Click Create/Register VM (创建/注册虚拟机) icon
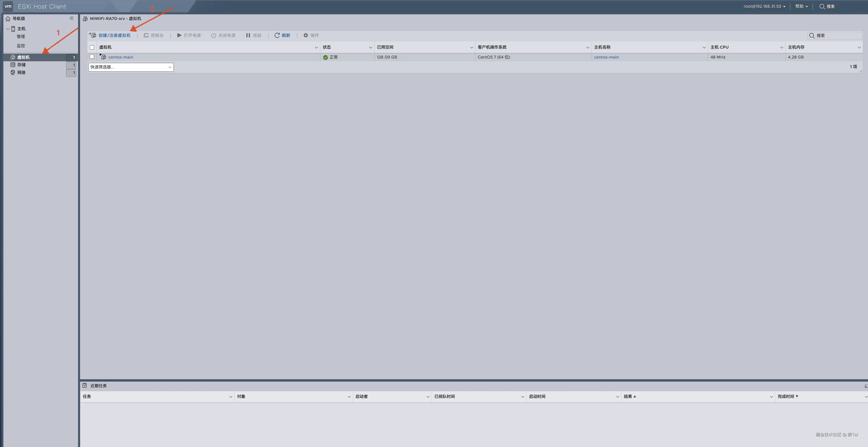This screenshot has width=868, height=447. pos(93,35)
